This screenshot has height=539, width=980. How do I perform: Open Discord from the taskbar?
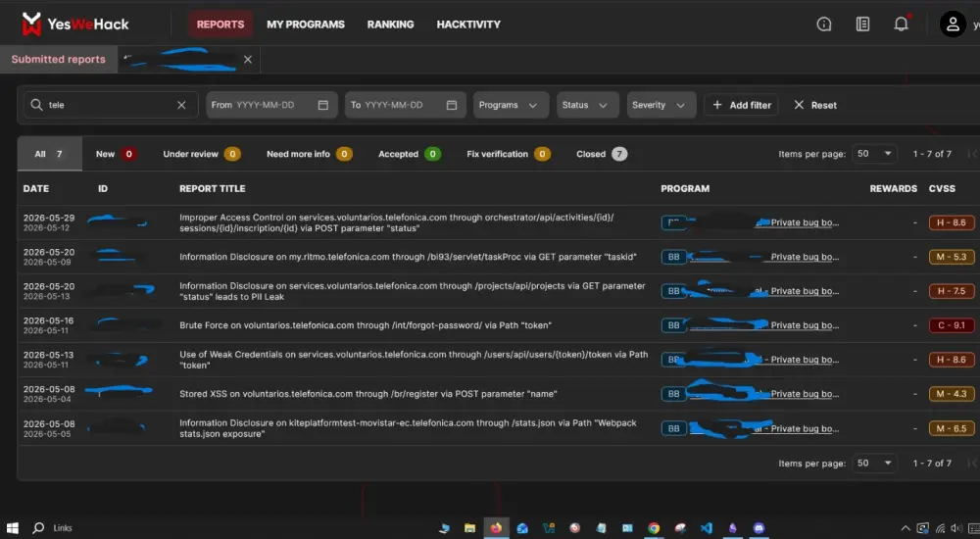(x=759, y=528)
